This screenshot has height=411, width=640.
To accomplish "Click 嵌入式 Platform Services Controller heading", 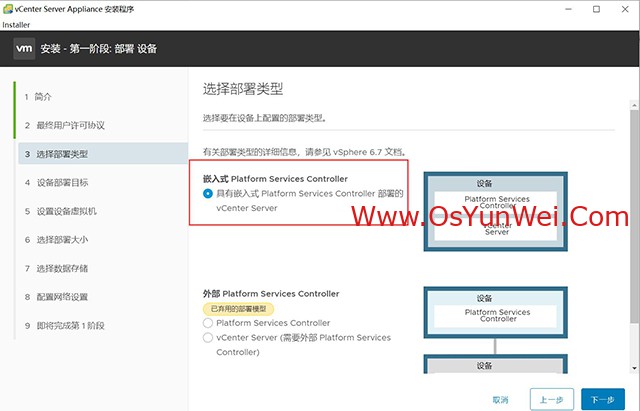I will pyautogui.click(x=275, y=179).
